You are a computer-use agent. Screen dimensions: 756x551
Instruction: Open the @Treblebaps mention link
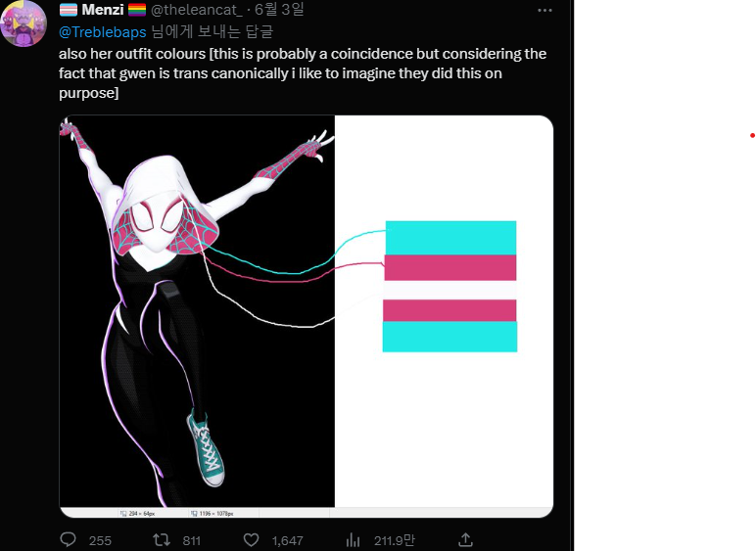click(102, 32)
